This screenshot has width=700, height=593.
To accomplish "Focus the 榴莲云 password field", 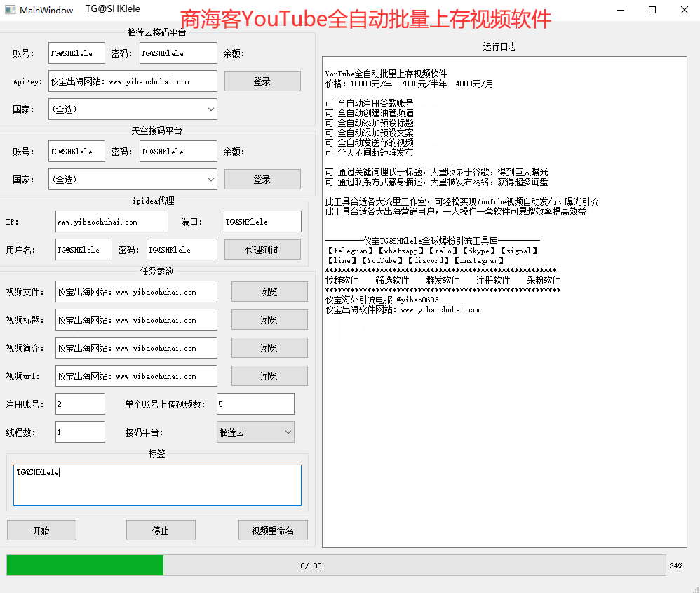I will coord(178,53).
